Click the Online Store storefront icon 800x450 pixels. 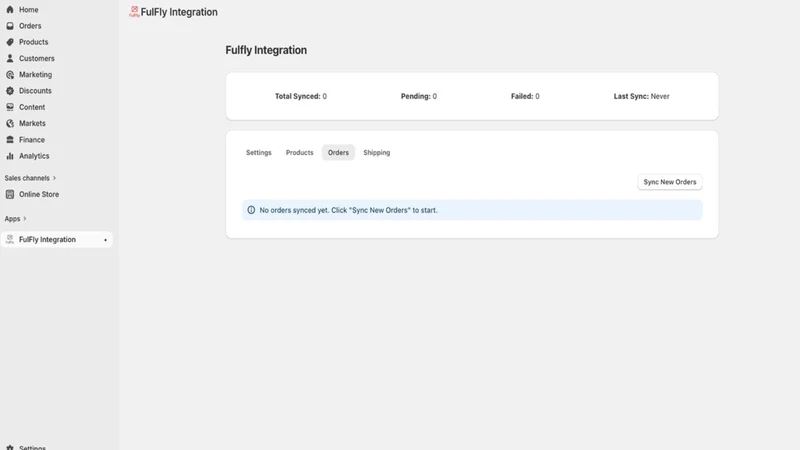pos(10,194)
